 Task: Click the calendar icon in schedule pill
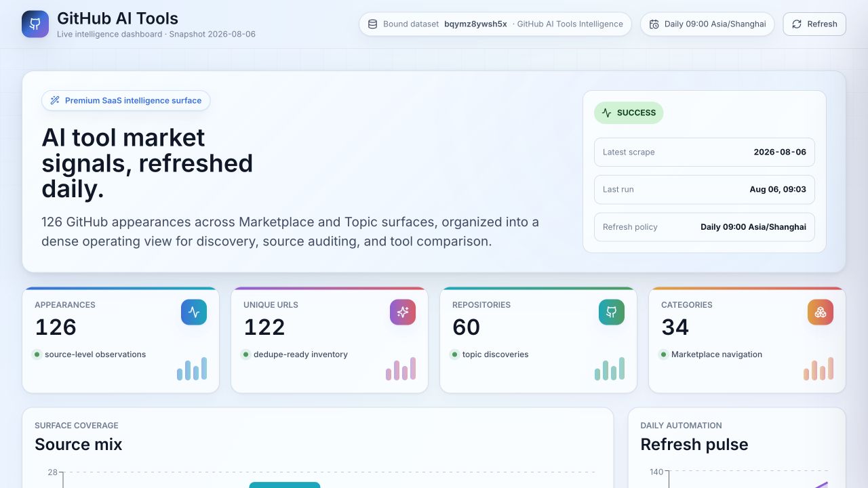click(654, 24)
